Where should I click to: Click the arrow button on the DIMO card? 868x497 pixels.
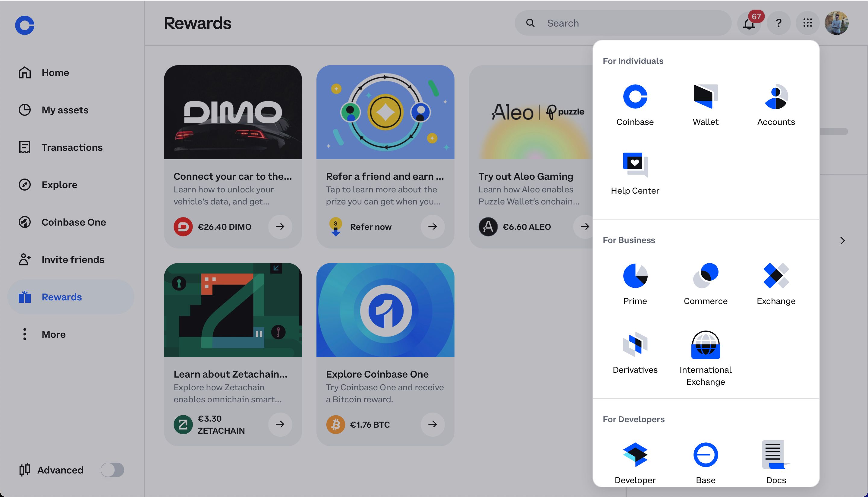click(280, 226)
